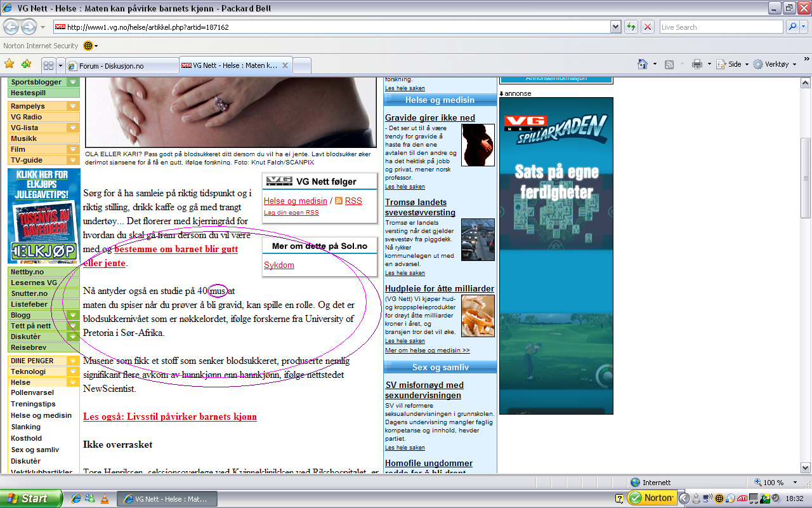Image resolution: width=812 pixels, height=508 pixels.
Task: Click 'Mer om helse og medisin >>'
Action: [428, 350]
